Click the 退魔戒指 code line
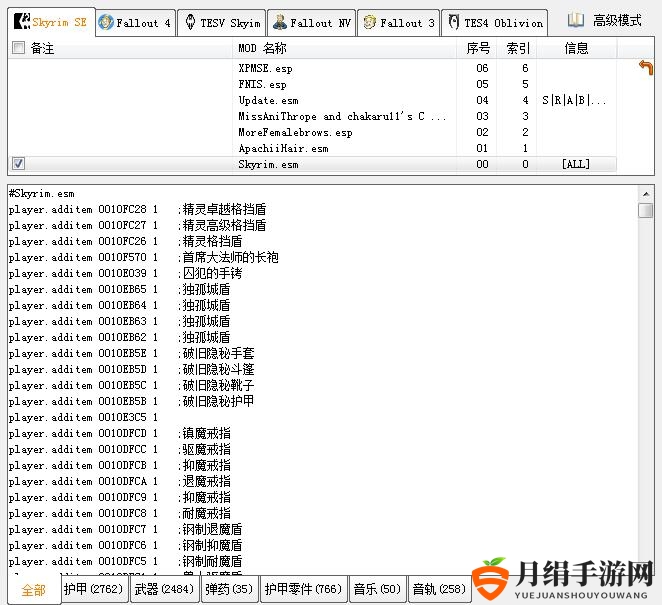Image resolution: width=662 pixels, height=605 pixels. click(x=119, y=482)
